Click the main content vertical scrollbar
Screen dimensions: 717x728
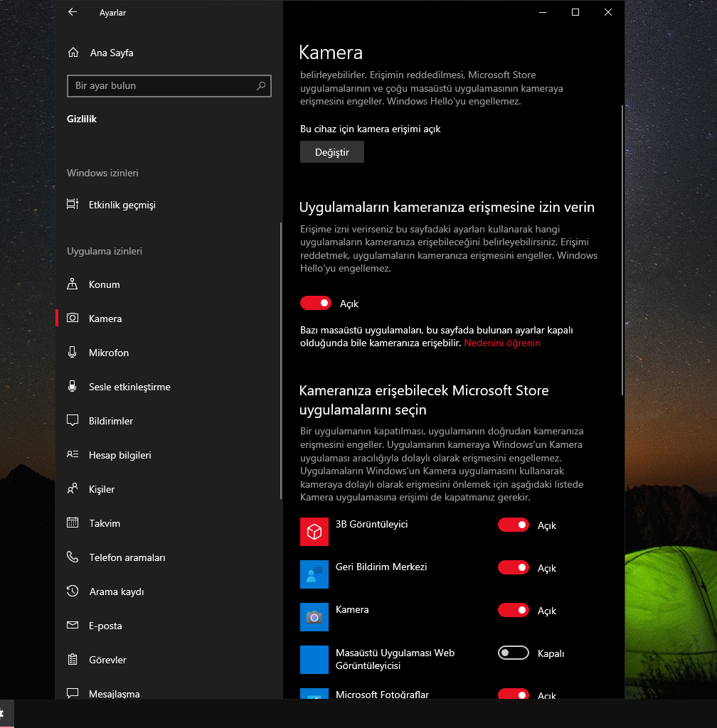tap(622, 251)
